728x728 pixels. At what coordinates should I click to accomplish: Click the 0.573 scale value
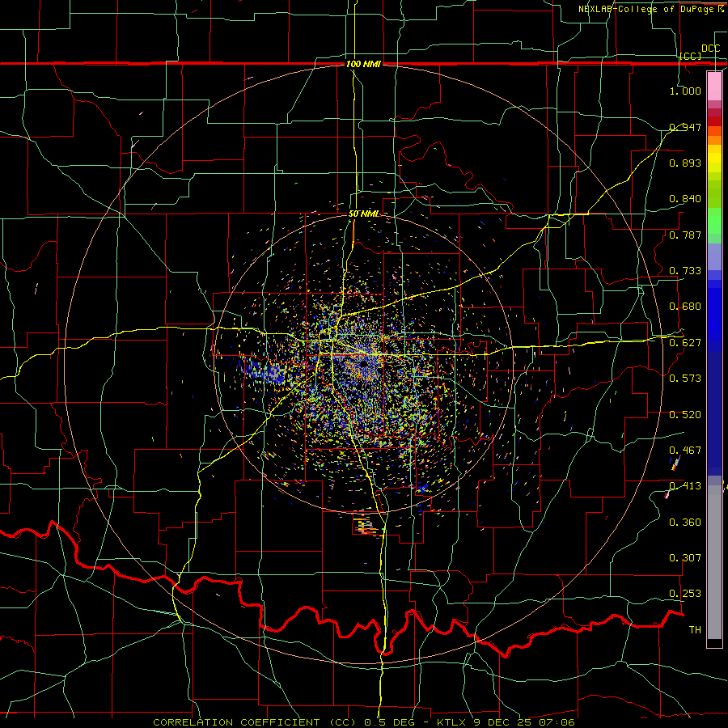[685, 379]
